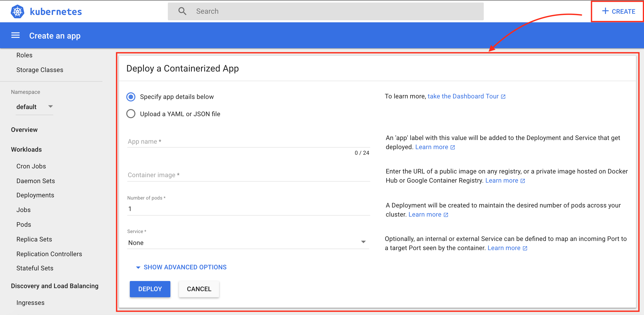Click the Kubernetes logo icon
The image size is (644, 315).
pos(17,11)
